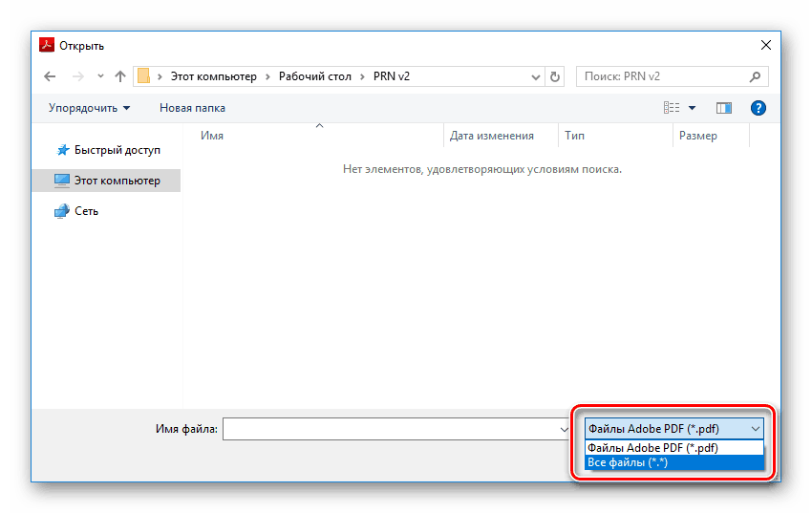Click the folder icon in address bar
Screen dimensions: 812x513
[x=143, y=76]
